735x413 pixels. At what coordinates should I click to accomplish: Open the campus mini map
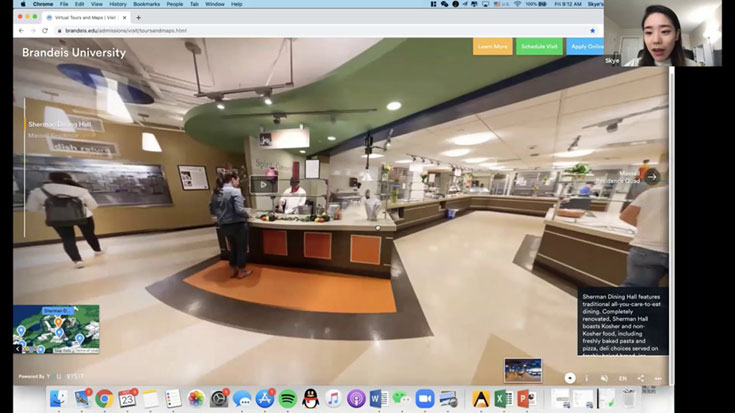coord(56,329)
